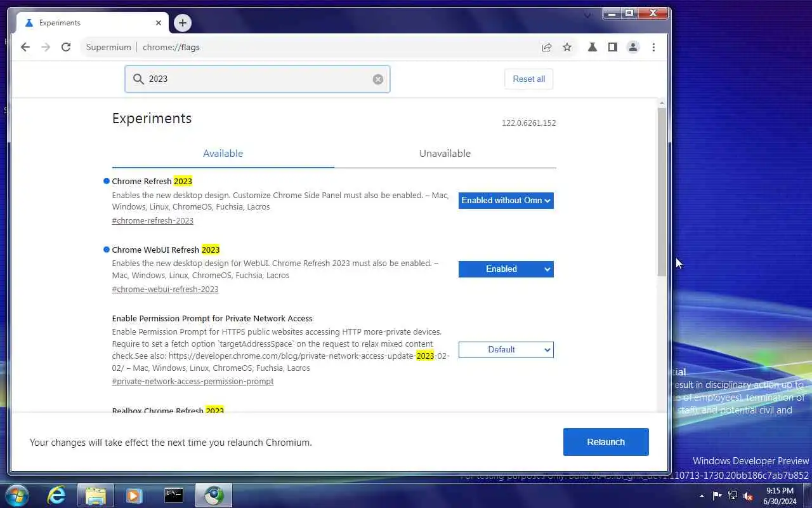The height and width of the screenshot is (508, 812).
Task: Open a new tab with plus button
Action: point(183,23)
